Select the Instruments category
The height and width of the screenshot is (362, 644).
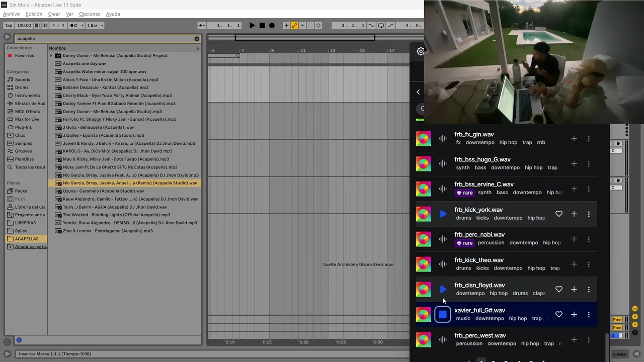pyautogui.click(x=27, y=96)
